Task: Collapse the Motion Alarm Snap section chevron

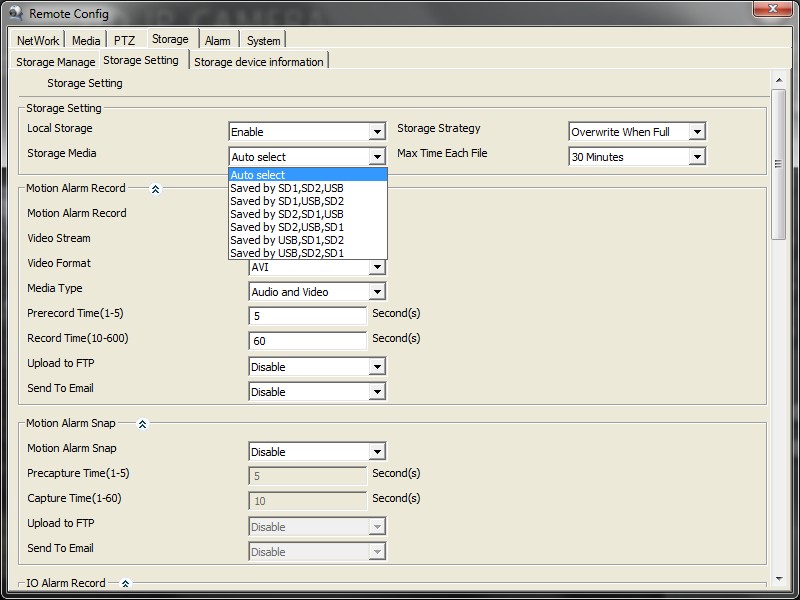Action: [x=142, y=424]
